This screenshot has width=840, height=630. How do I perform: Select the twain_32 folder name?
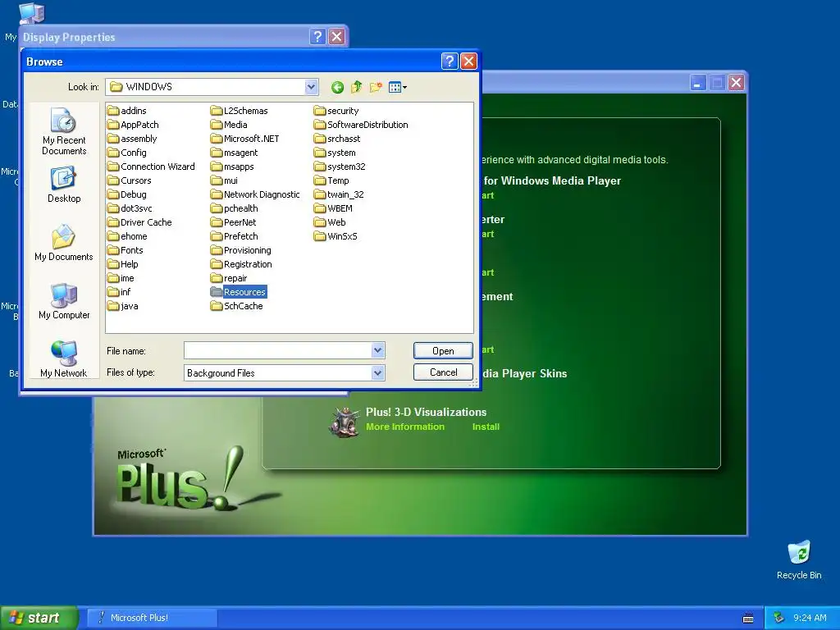[345, 194]
